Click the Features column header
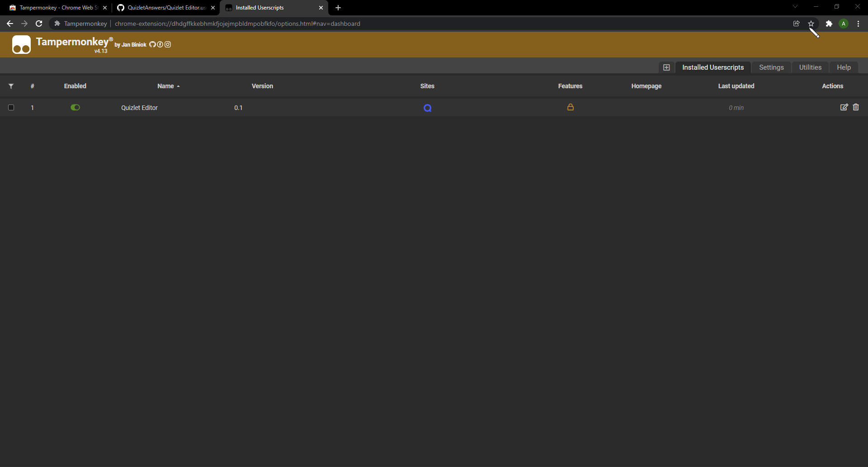Image resolution: width=868 pixels, height=467 pixels. pyautogui.click(x=570, y=86)
